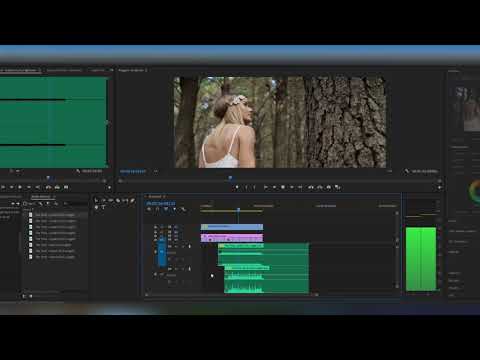Go to In point in Program monitor

[266, 187]
